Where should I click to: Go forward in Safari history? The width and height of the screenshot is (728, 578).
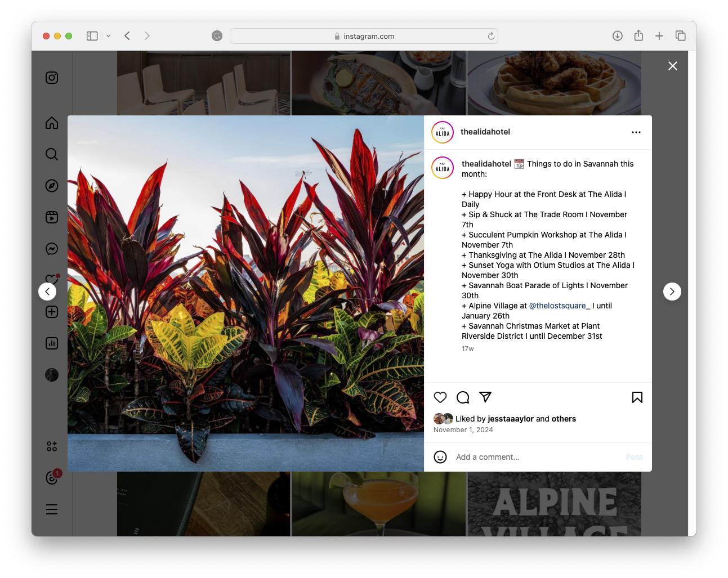pyautogui.click(x=147, y=36)
